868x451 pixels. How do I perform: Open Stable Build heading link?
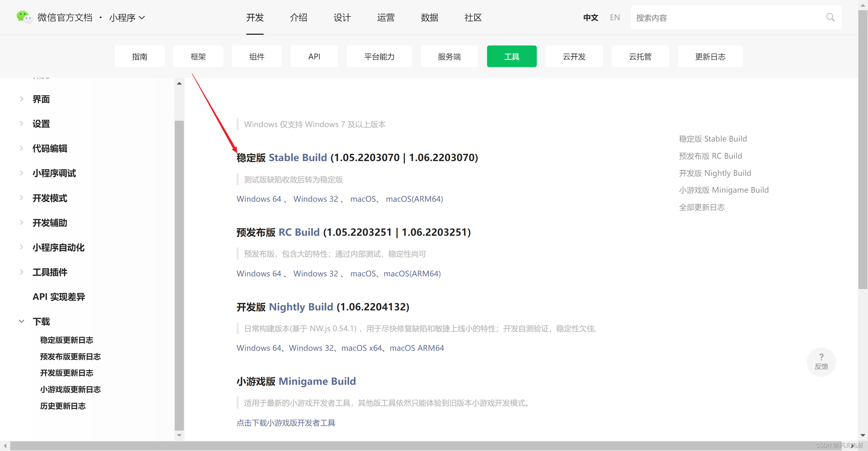(298, 157)
